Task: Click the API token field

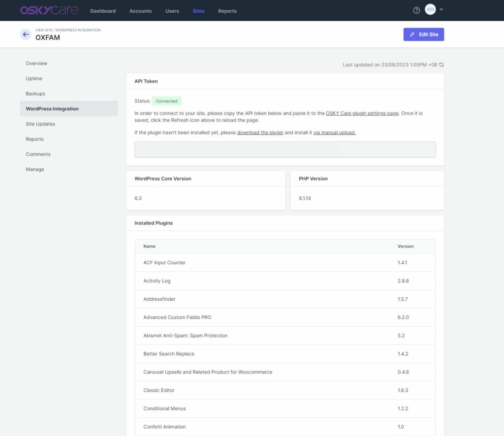Action: tap(285, 150)
